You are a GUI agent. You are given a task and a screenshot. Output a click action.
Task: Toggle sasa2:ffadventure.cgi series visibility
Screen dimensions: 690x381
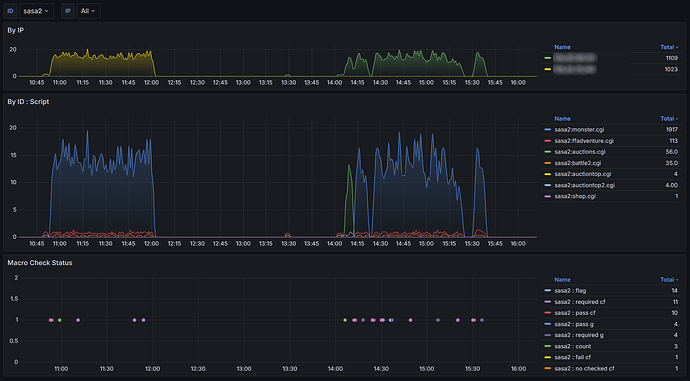[584, 141]
